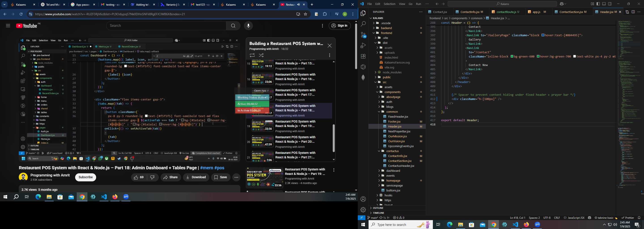This screenshot has width=644, height=229.
Task: Click green bg-green-600 color swatch
Action: point(512,57)
